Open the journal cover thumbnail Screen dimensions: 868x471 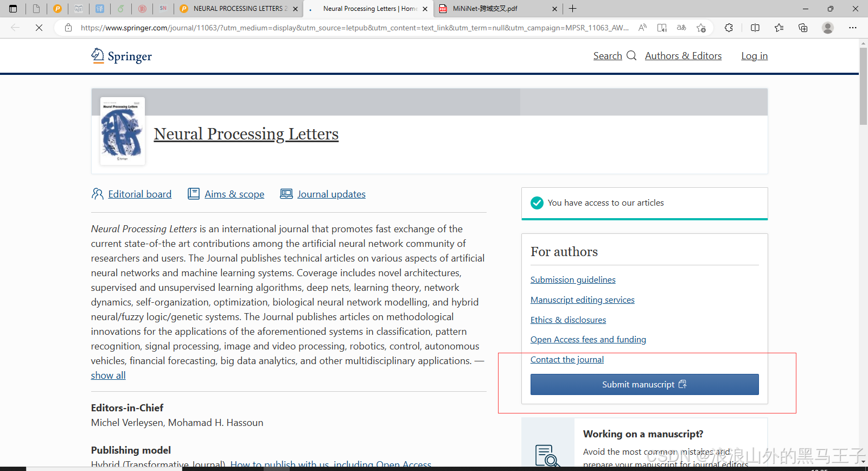click(123, 131)
